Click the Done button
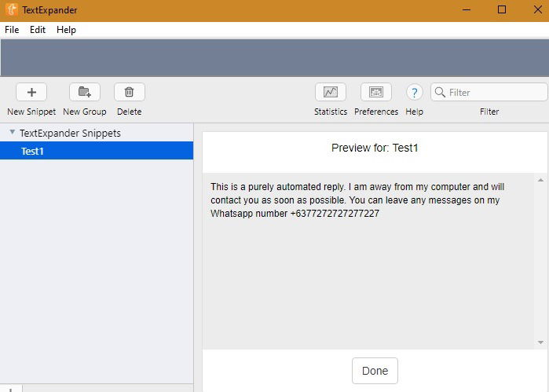This screenshot has width=549, height=392. click(x=375, y=371)
